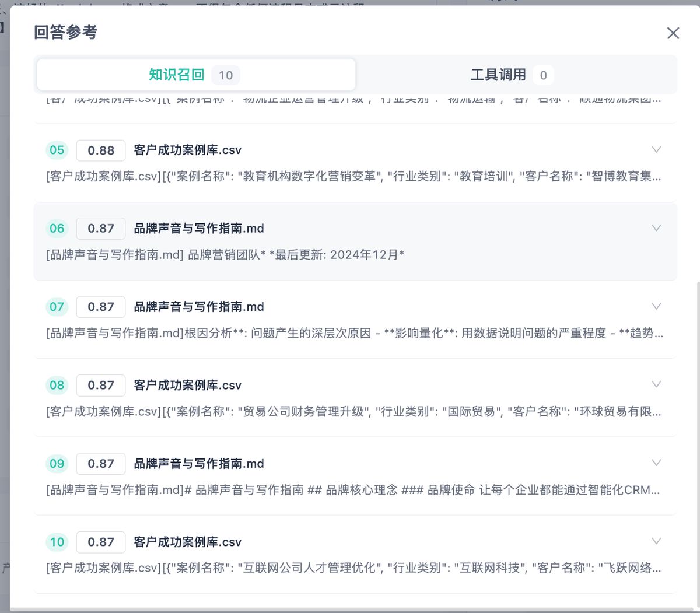
Task: Click the 10 count badge beside 知识召回
Action: [226, 75]
